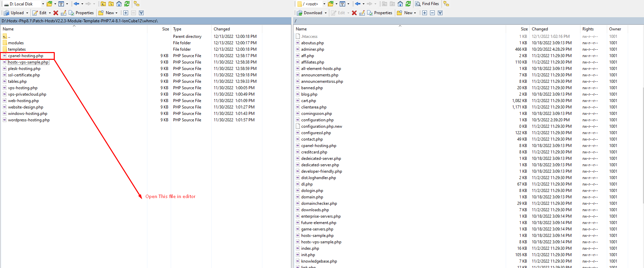
Task: Expand the Upload dropdown arrow
Action: point(27,13)
